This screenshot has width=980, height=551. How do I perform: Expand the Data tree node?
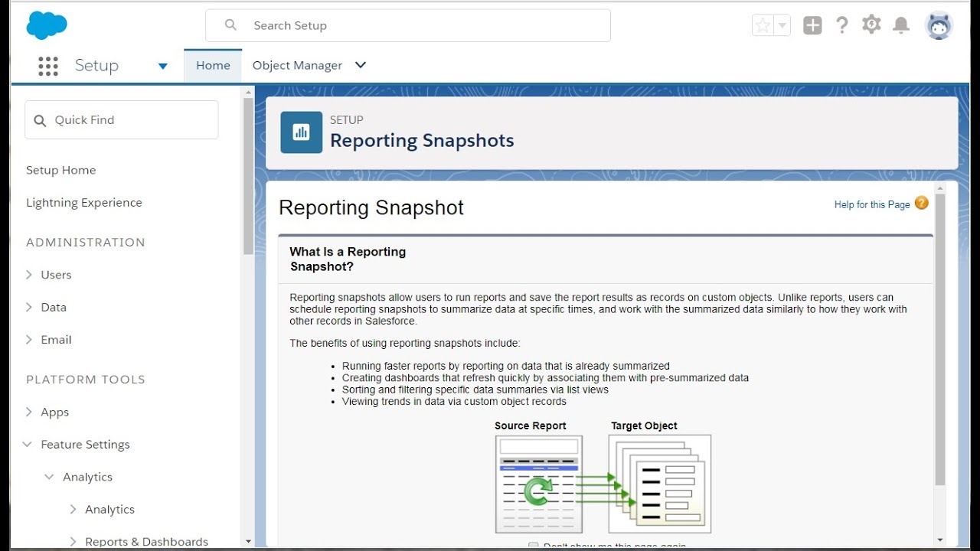pyautogui.click(x=29, y=307)
